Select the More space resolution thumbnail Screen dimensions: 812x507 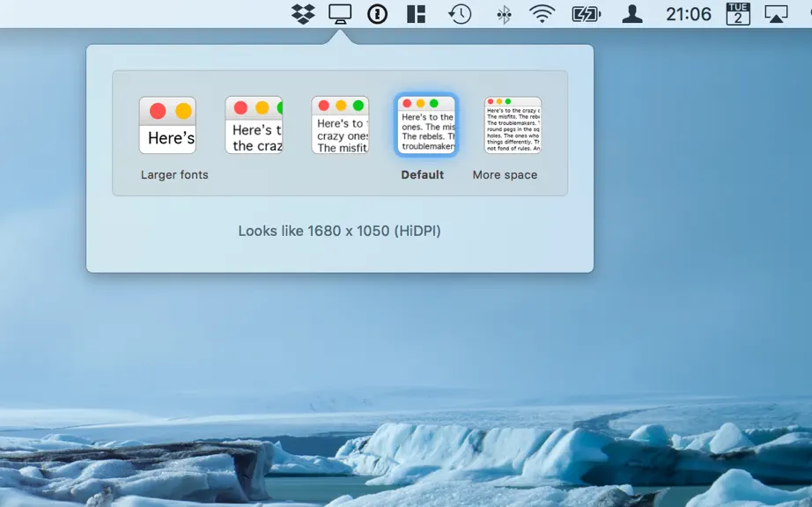point(513,125)
